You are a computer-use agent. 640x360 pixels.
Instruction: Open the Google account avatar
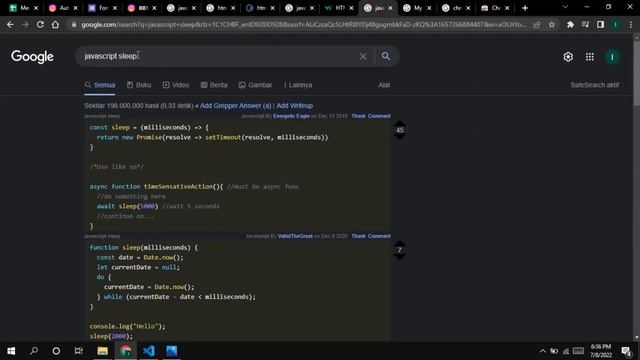(612, 57)
